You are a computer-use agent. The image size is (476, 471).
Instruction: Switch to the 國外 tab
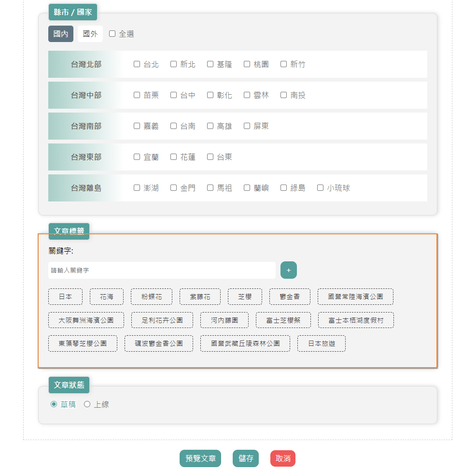click(90, 34)
